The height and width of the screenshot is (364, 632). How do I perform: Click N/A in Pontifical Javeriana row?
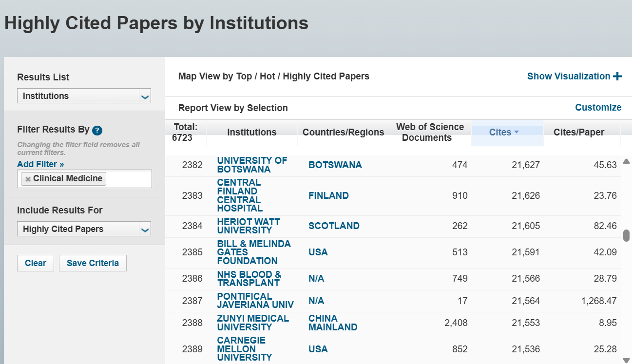pyautogui.click(x=316, y=301)
